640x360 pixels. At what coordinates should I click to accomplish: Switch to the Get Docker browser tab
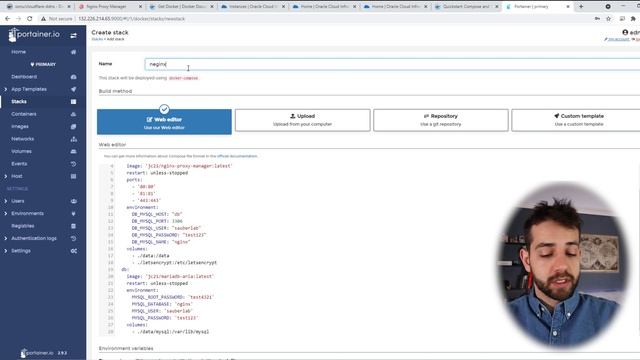click(x=182, y=7)
